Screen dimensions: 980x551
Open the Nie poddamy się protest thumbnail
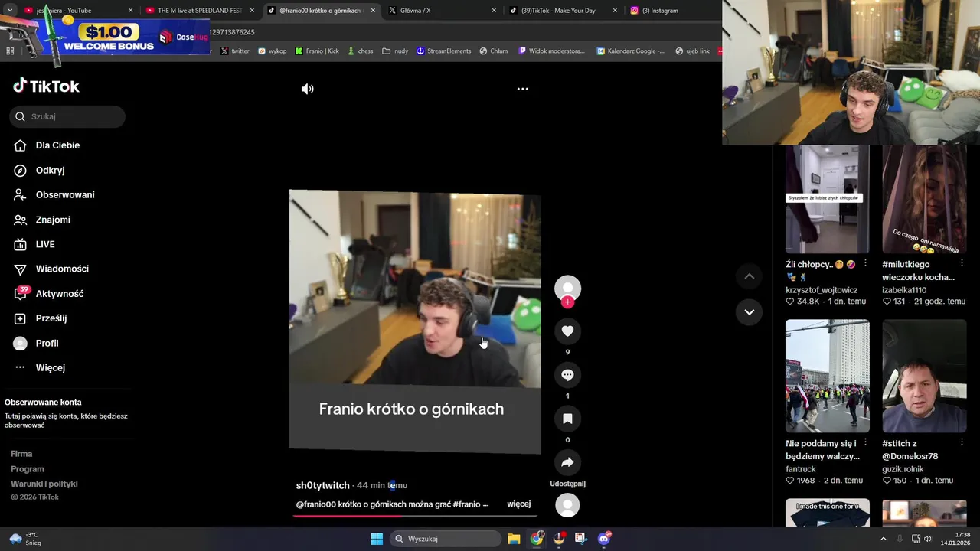(x=827, y=376)
